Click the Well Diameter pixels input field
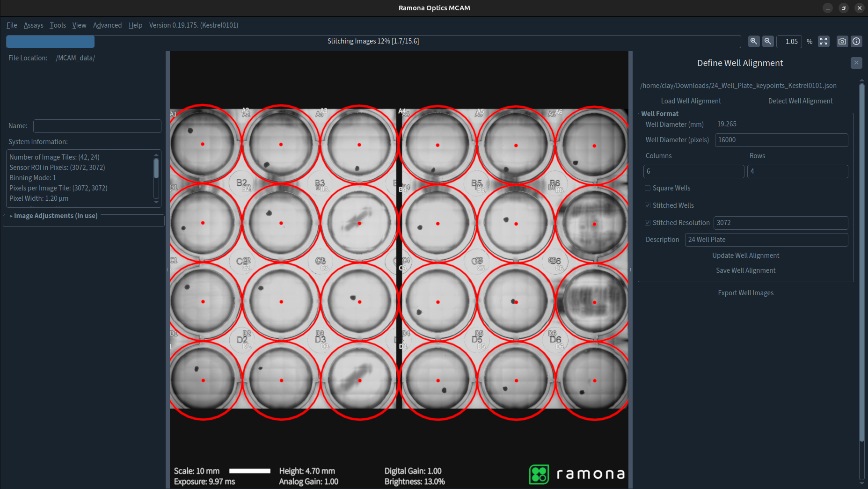 click(781, 140)
